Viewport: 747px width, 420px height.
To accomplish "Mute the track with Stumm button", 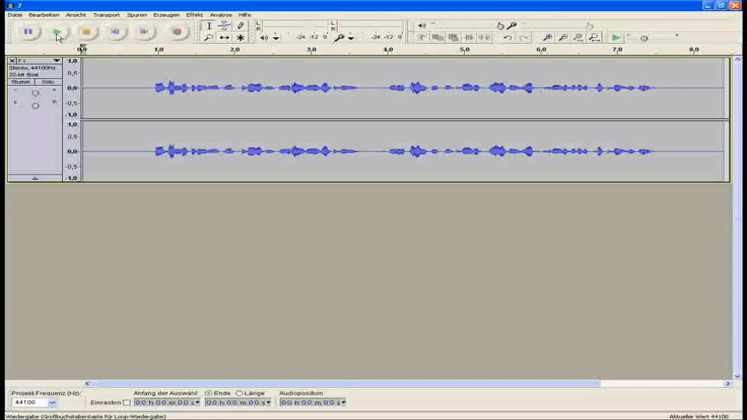I will point(20,82).
